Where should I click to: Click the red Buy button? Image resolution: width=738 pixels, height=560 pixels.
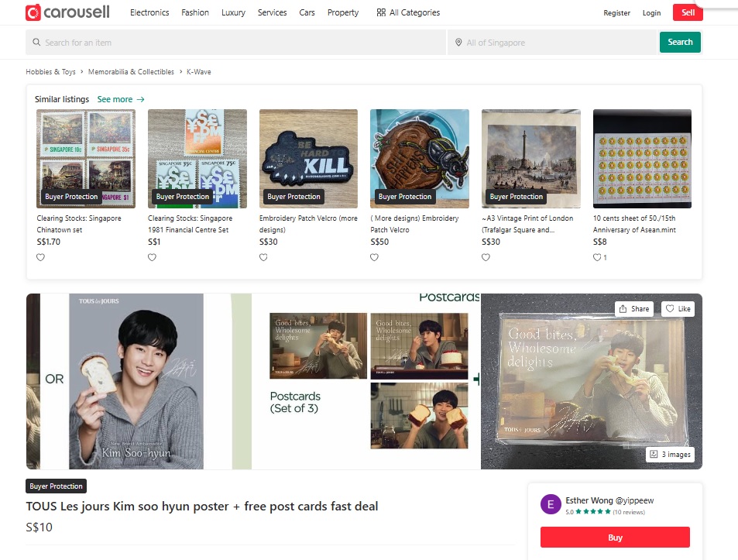(615, 538)
